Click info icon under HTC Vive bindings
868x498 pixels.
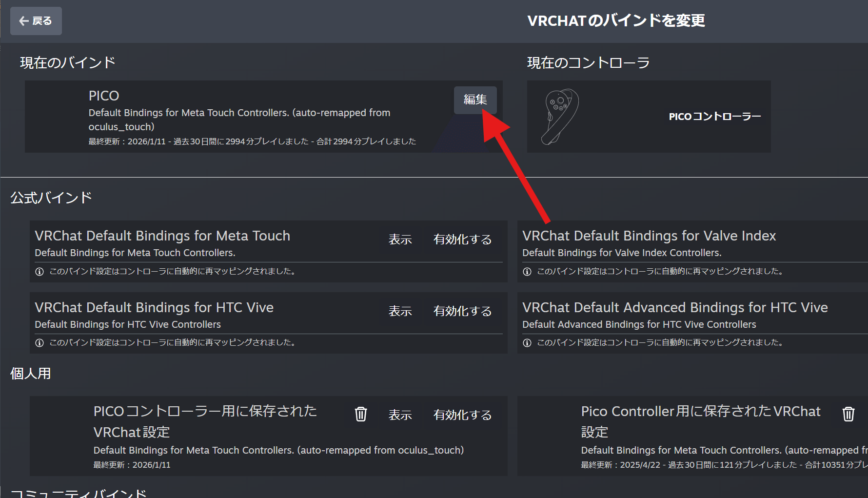[39, 343]
